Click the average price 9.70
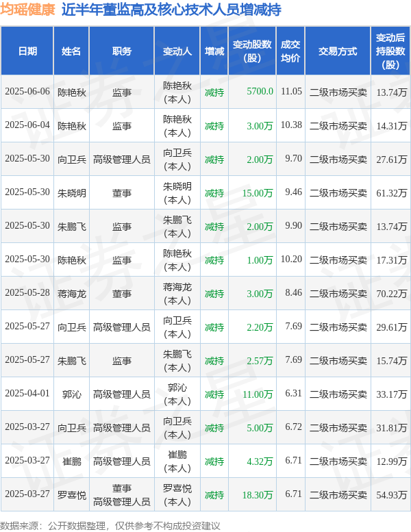411x532 pixels. (x=294, y=159)
